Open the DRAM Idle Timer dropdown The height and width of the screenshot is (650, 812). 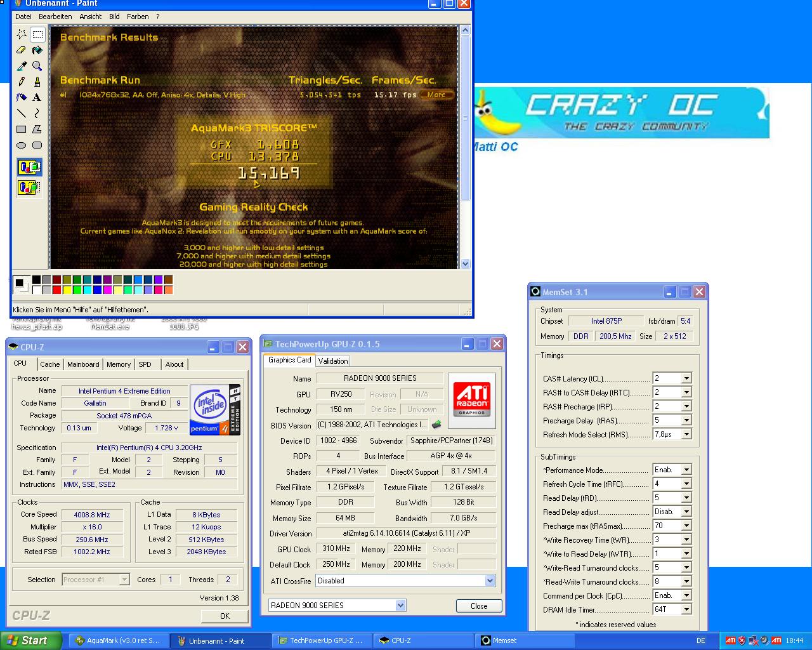(686, 609)
